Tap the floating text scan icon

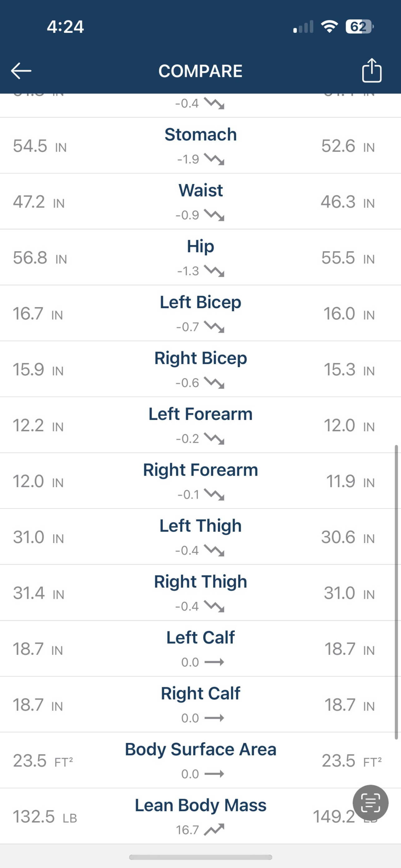click(370, 803)
